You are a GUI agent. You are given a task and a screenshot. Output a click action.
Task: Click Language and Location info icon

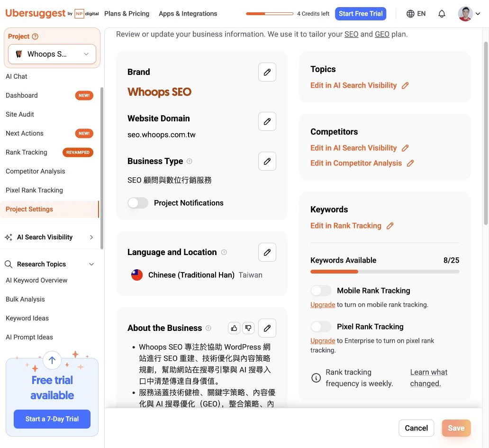coord(224,252)
